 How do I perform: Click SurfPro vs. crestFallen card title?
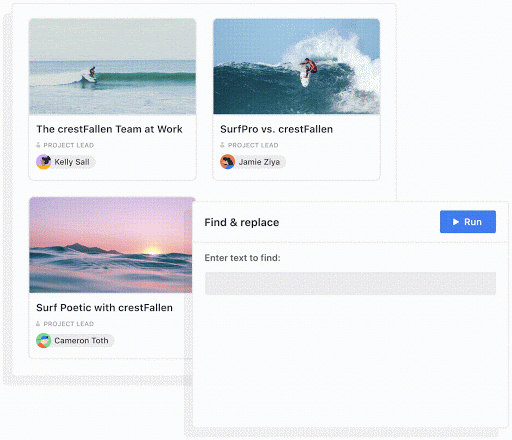[x=276, y=129]
